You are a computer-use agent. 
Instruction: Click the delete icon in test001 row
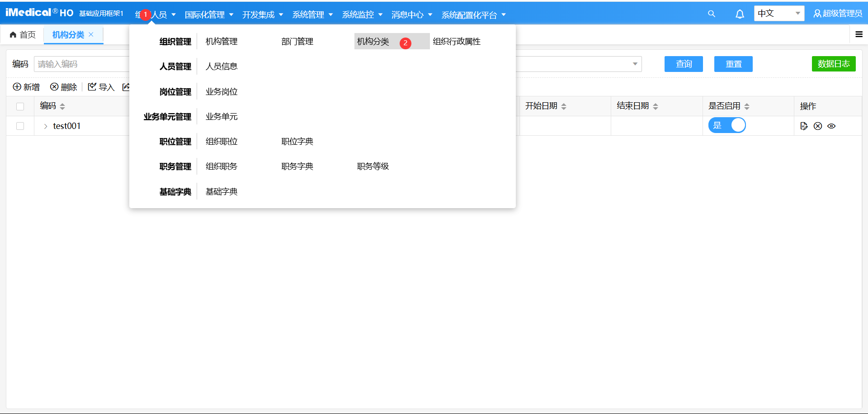[818, 126]
